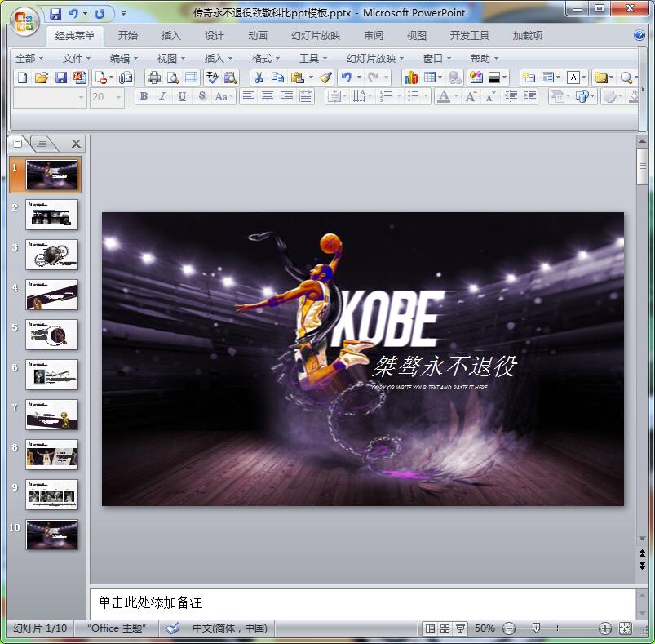Toggle text Shadow formatting
The image size is (655, 644).
click(202, 97)
